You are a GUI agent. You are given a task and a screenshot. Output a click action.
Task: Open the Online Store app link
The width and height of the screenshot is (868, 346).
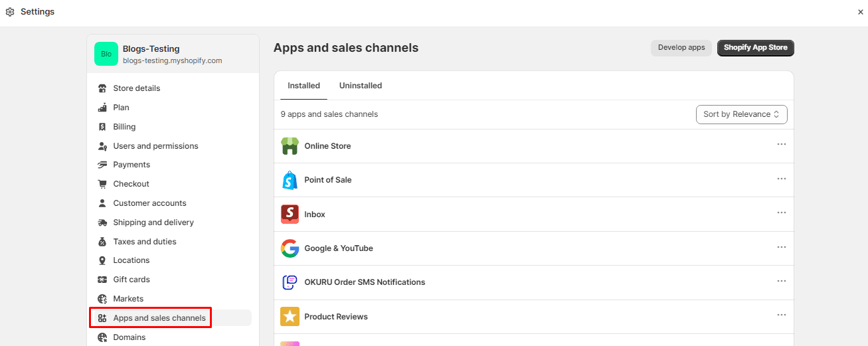click(327, 146)
